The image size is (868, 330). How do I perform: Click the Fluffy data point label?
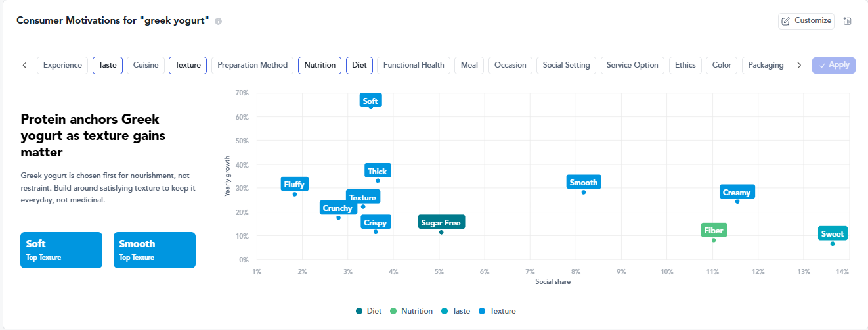tap(294, 184)
